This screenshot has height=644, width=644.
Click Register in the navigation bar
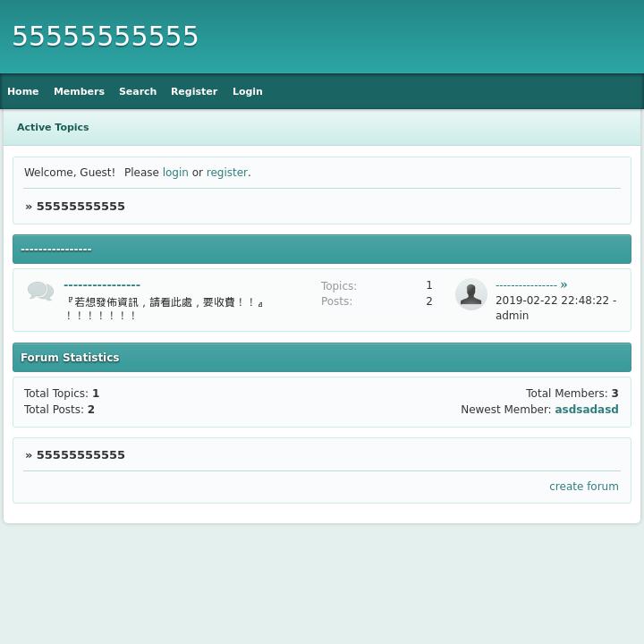[x=194, y=91]
